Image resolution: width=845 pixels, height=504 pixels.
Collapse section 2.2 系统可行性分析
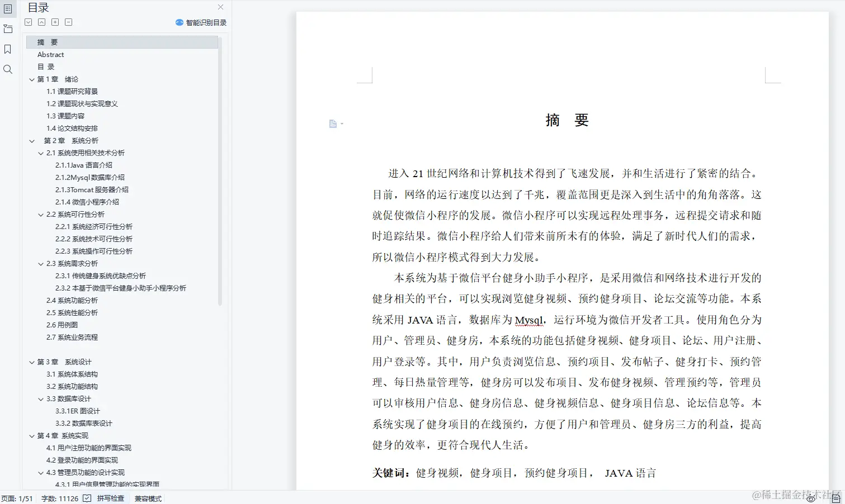point(41,215)
